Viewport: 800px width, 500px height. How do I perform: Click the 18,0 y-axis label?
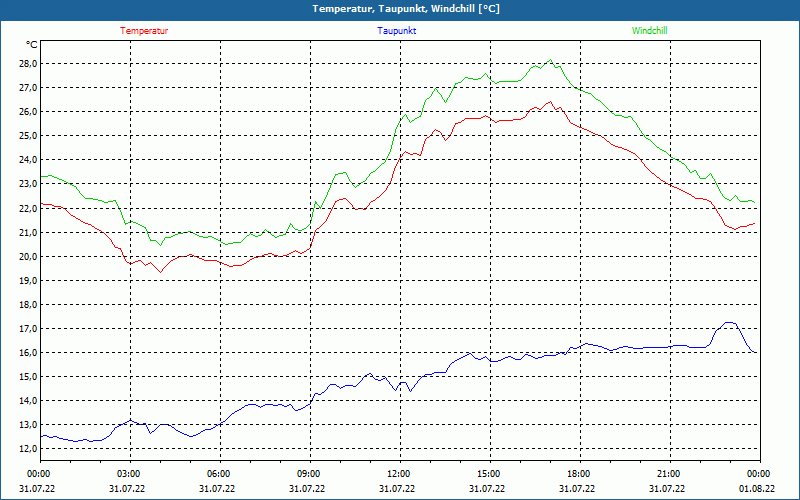(x=28, y=305)
